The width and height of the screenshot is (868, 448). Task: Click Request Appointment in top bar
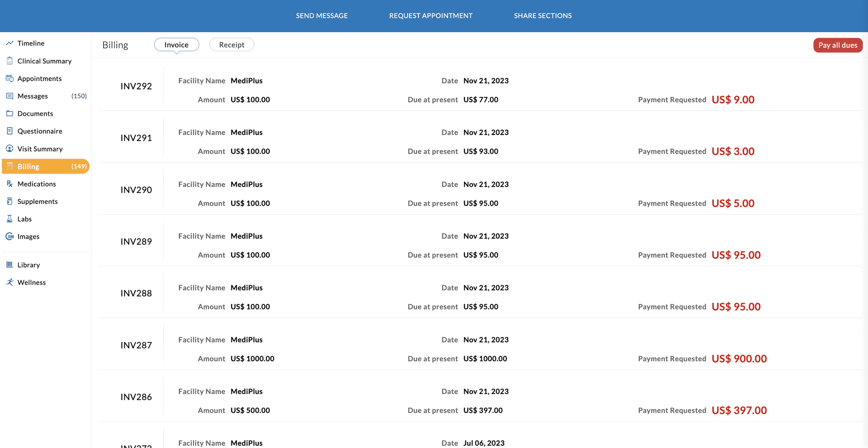point(431,16)
